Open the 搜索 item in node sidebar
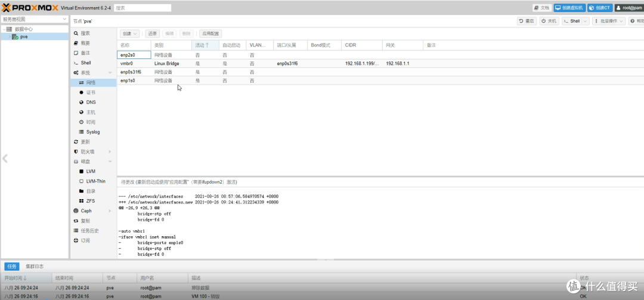 [x=85, y=33]
